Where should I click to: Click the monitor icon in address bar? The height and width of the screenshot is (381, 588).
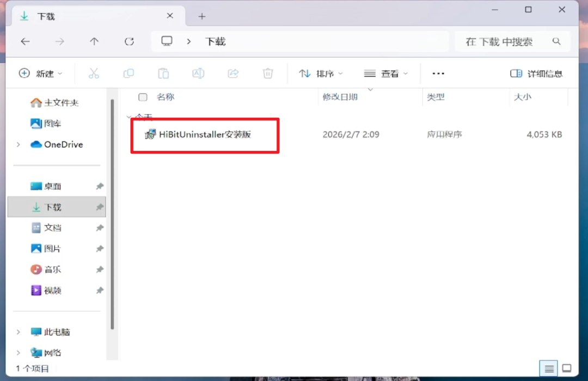pyautogui.click(x=167, y=41)
